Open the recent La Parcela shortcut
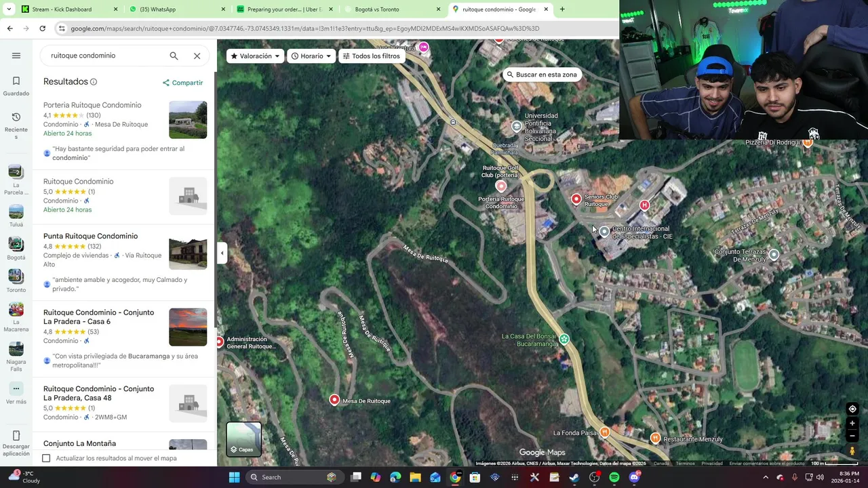The width and height of the screenshot is (868, 488). coord(16,180)
